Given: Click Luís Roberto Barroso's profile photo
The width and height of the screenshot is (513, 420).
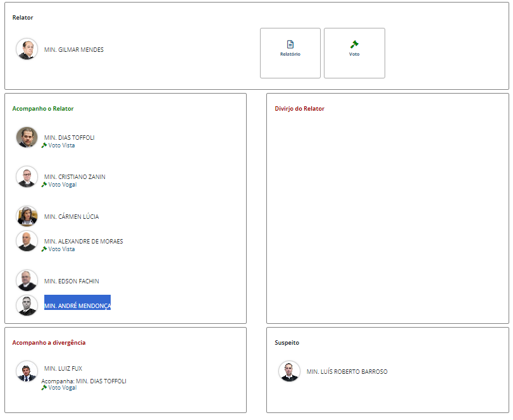Looking at the screenshot, I should (289, 371).
